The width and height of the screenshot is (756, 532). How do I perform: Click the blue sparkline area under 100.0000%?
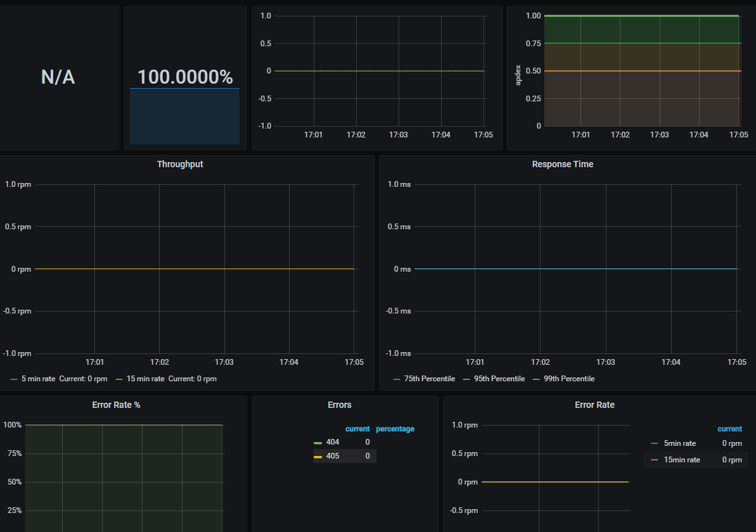pos(184,116)
